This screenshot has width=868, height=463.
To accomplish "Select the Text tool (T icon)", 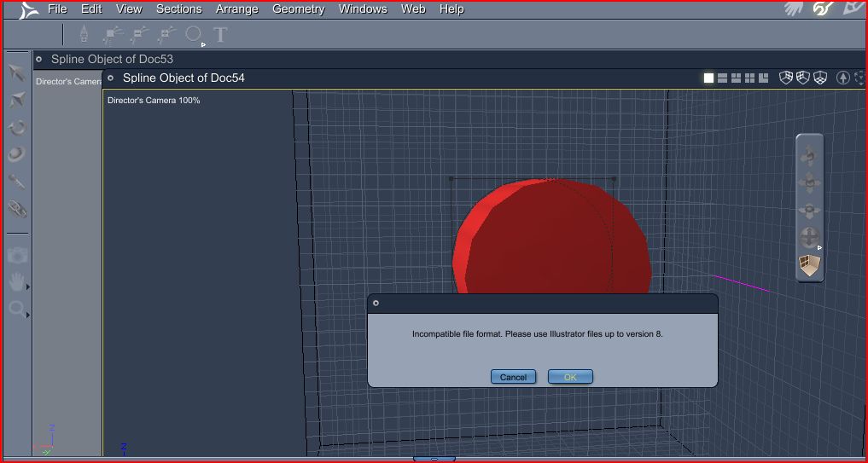I will pos(220,35).
